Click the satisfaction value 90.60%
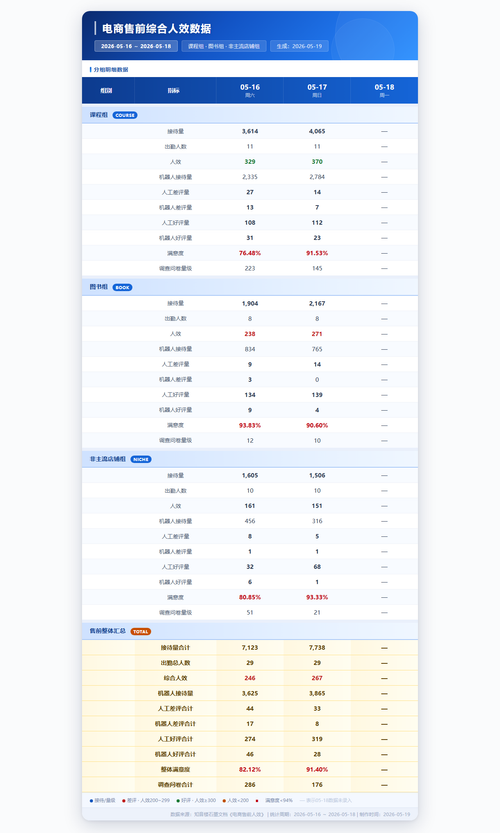Viewport: 500px width, 833px height. point(317,426)
